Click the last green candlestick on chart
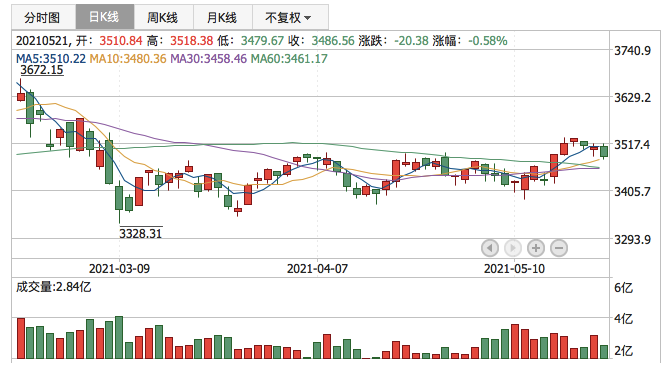 click(x=604, y=151)
